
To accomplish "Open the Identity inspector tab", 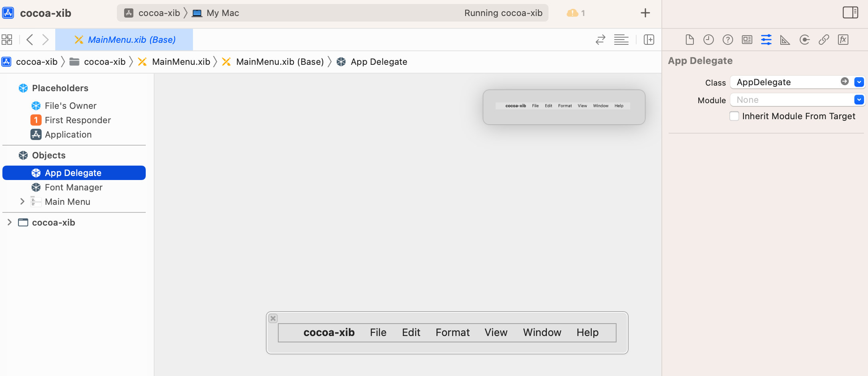I will point(747,40).
